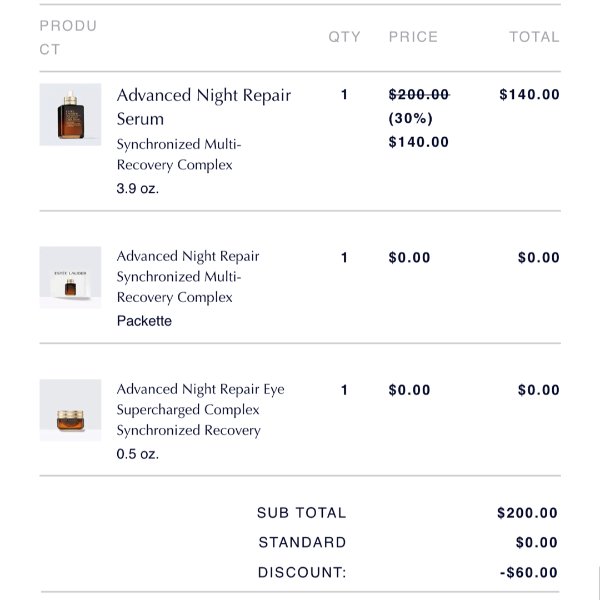This screenshot has height=600, width=600.
Task: Open the Advanced Night Repair Eye Supercharged Complex link
Action: coord(201,409)
